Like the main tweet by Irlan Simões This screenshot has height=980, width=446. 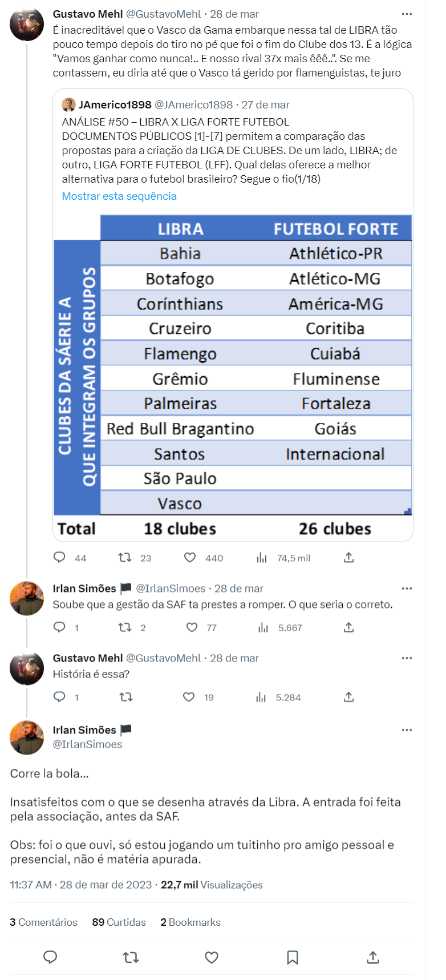point(212,957)
